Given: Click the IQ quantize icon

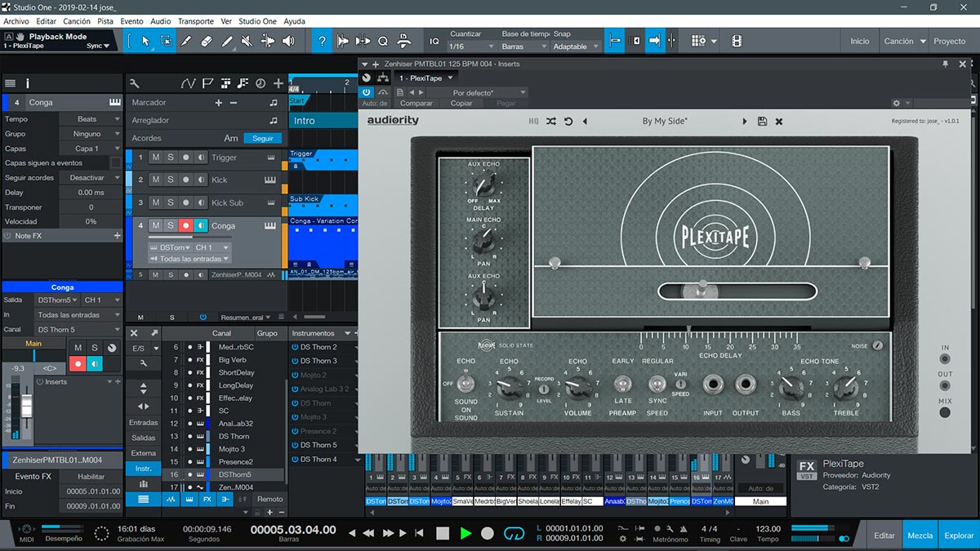Looking at the screenshot, I should click(434, 41).
